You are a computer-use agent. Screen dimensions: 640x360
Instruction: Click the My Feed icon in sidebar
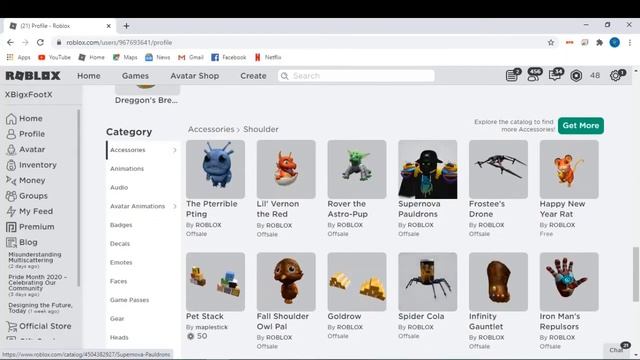[x=11, y=211]
